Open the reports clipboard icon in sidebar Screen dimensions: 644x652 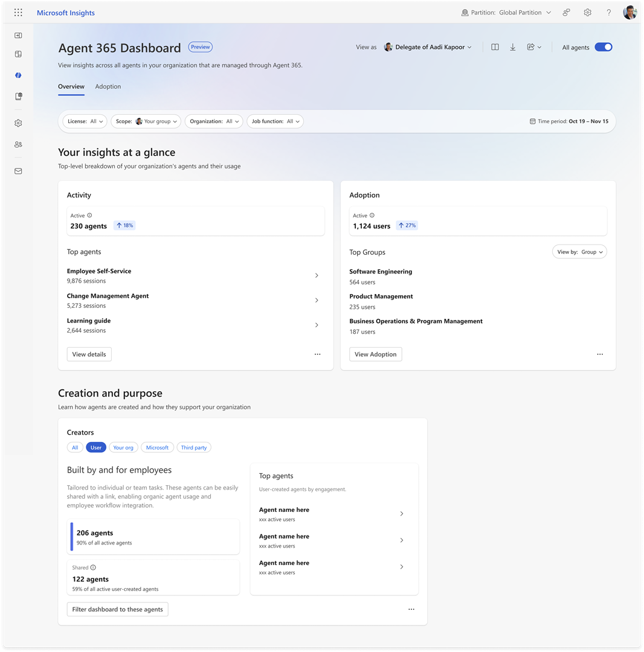(18, 97)
